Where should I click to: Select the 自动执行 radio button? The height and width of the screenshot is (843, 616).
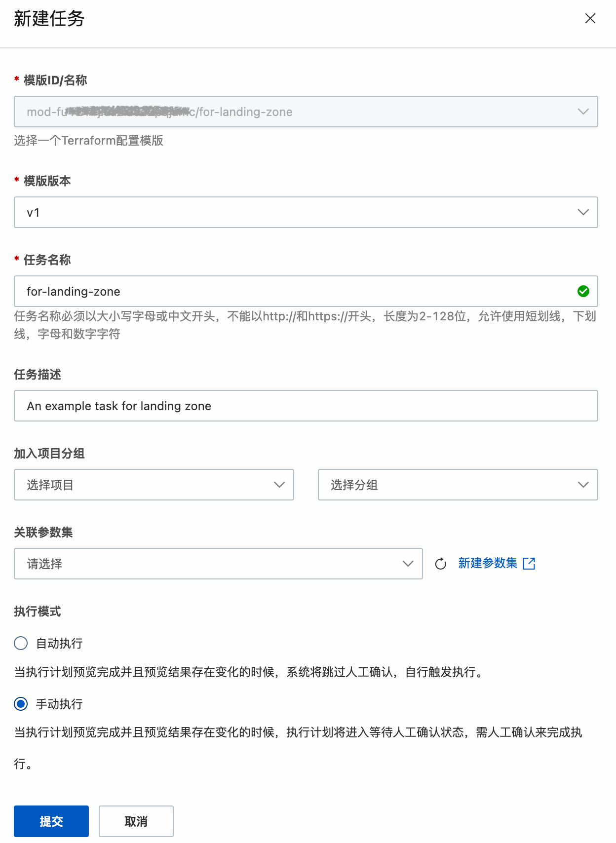(x=21, y=643)
